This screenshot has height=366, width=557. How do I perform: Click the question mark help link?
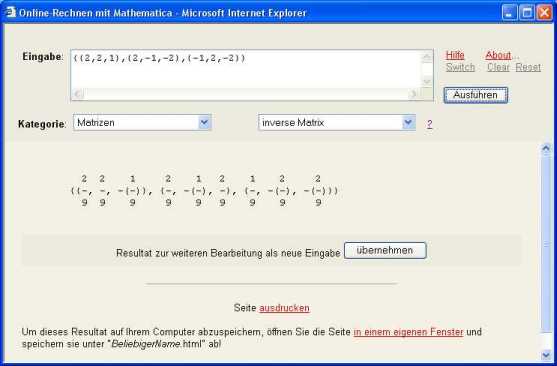click(429, 124)
